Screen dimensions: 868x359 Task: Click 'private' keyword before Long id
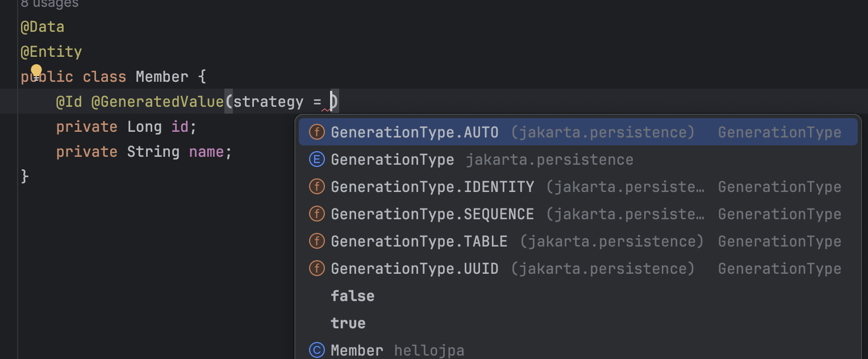[86, 127]
